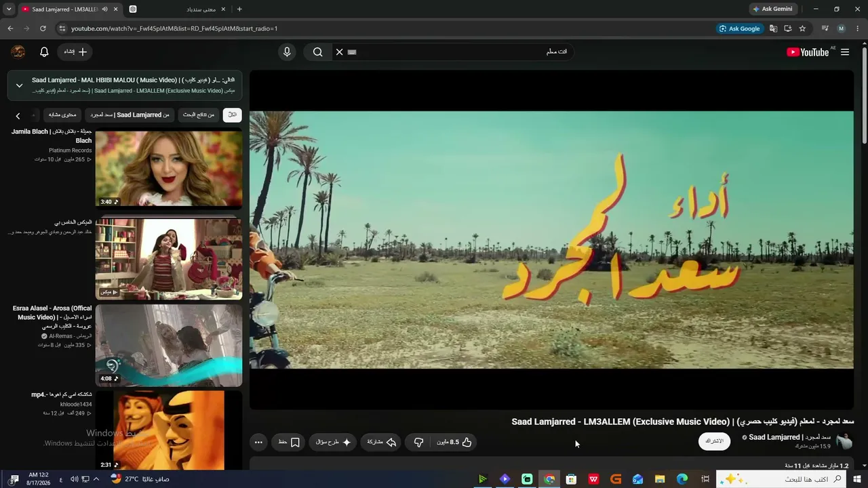Open File Explorer from the taskbar
This screenshot has width=868, height=488.
pyautogui.click(x=660, y=479)
